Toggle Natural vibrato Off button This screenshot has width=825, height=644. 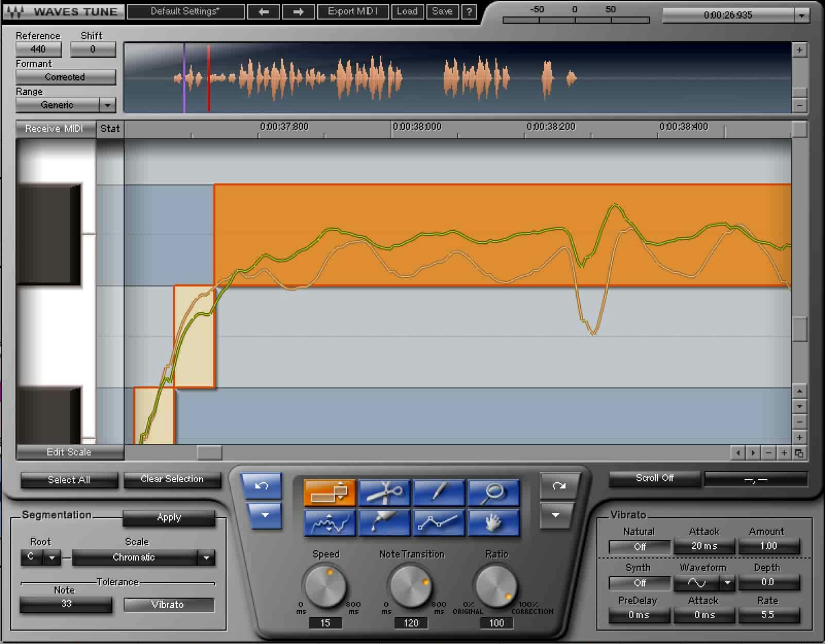[x=639, y=547]
